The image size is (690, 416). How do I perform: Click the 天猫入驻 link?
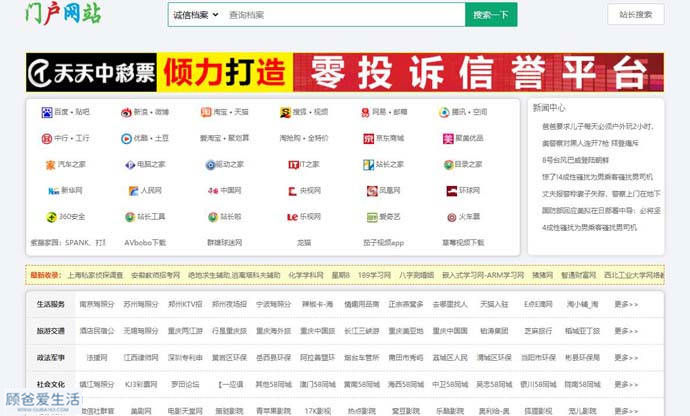tap(494, 304)
